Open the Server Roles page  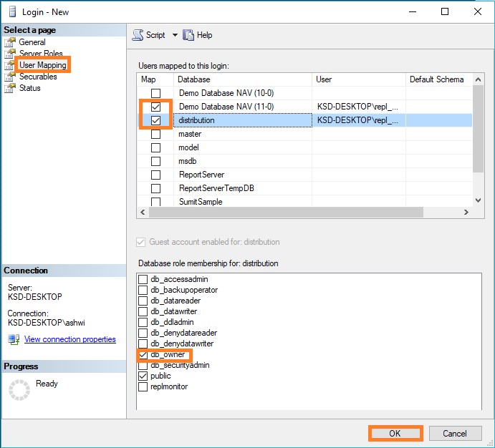point(40,54)
